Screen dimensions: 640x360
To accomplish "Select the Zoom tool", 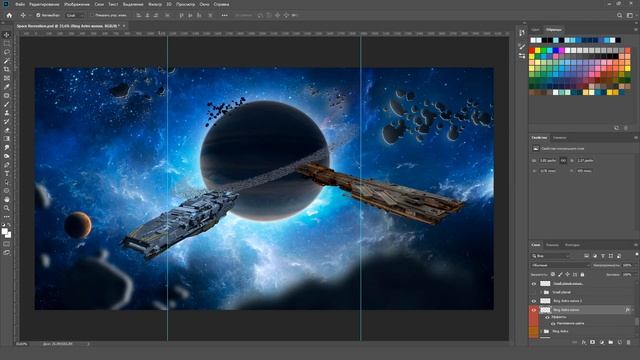I will point(7,208).
